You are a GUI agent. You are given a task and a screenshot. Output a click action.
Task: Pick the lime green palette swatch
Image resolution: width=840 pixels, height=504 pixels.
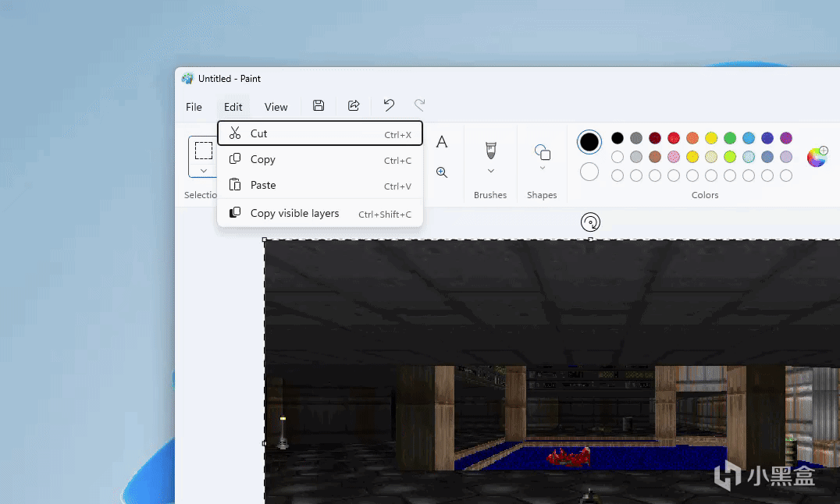[730, 157]
